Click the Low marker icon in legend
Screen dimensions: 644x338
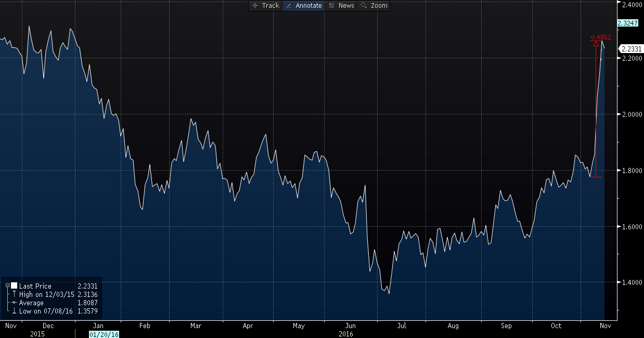pos(14,311)
